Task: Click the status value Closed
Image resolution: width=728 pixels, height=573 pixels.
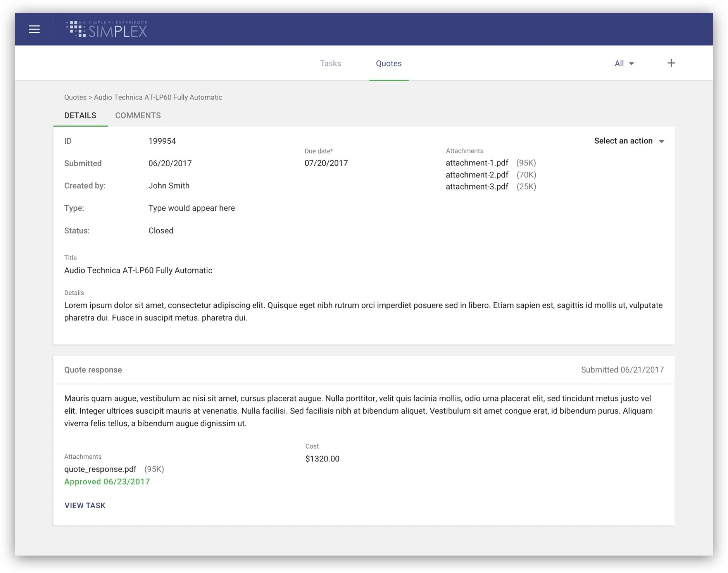Action: tap(161, 231)
